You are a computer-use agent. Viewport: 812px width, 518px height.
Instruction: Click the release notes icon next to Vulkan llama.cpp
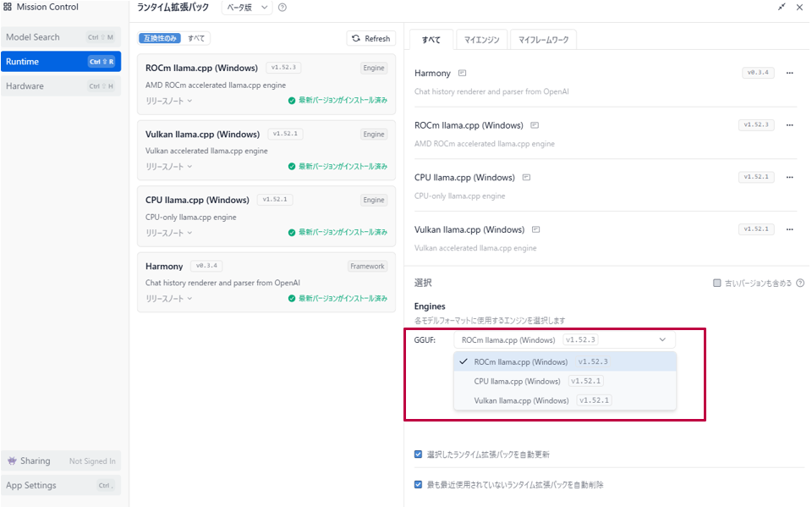[x=535, y=229]
